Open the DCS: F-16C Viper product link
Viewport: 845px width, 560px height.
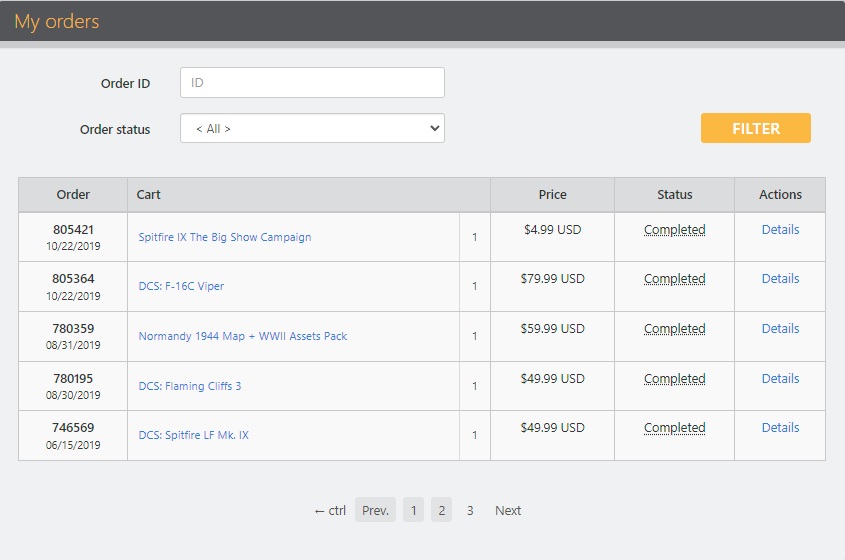181,286
